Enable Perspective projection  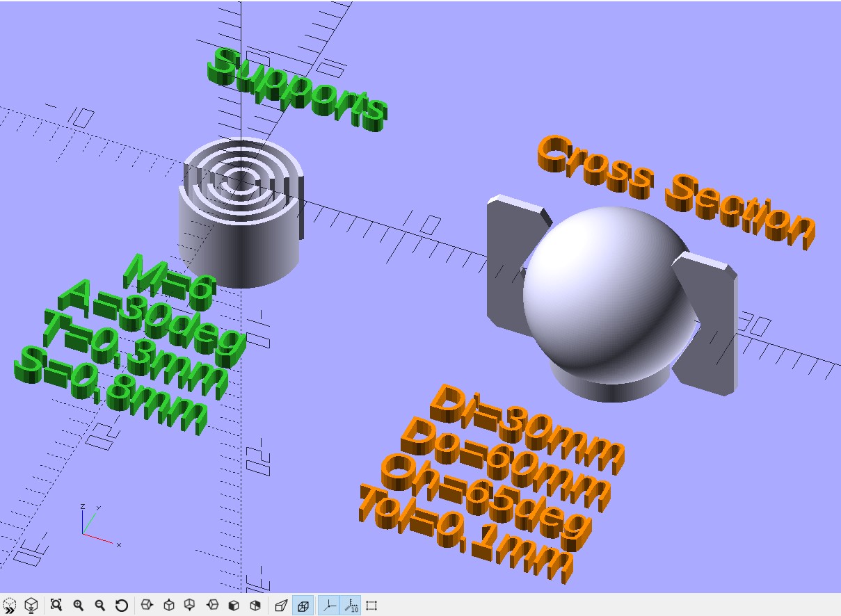pos(281,606)
